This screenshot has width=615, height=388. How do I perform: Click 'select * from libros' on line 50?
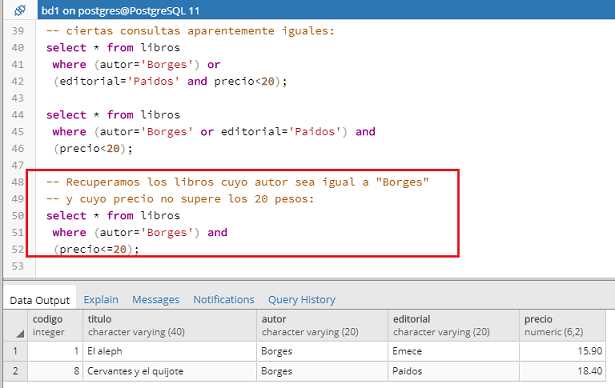(x=113, y=215)
